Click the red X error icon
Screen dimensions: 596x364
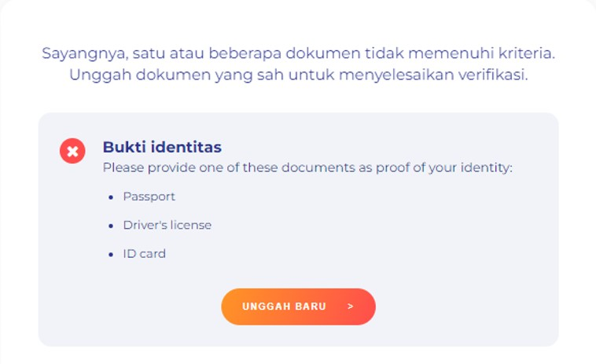coord(72,151)
